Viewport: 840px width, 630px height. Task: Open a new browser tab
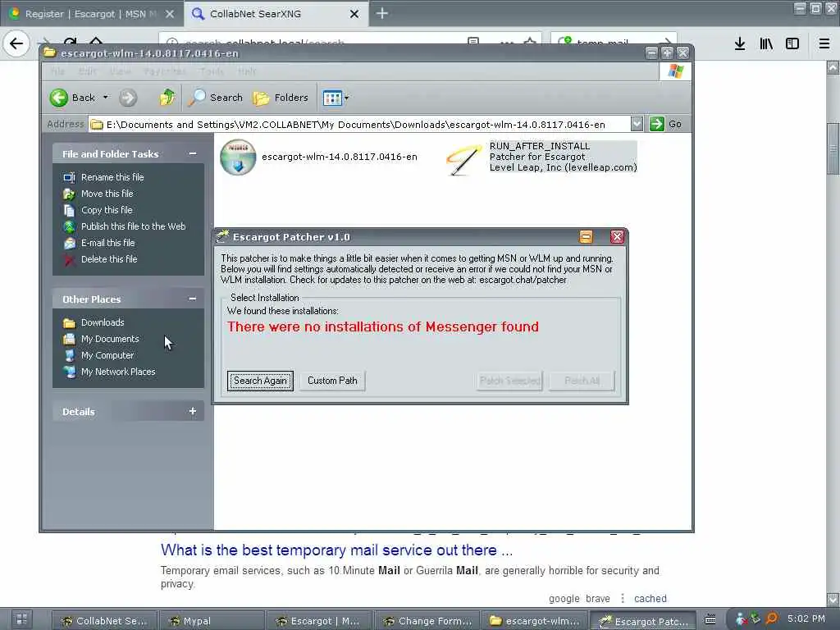pos(382,13)
